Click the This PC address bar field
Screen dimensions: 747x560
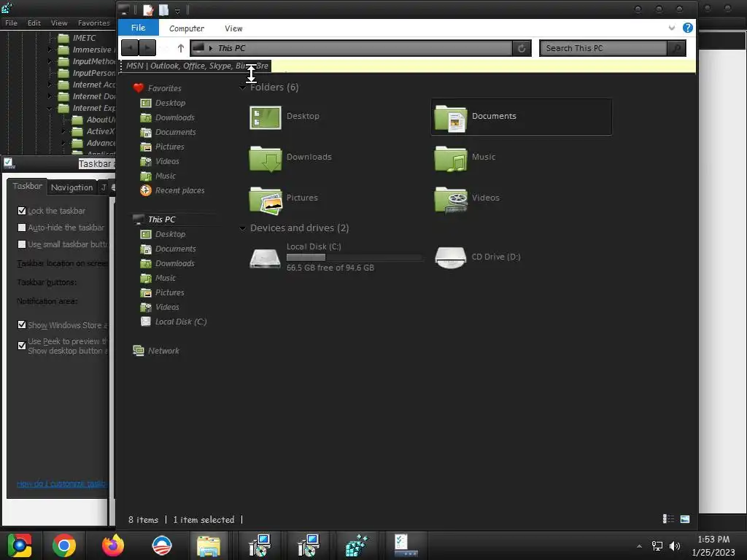point(351,48)
